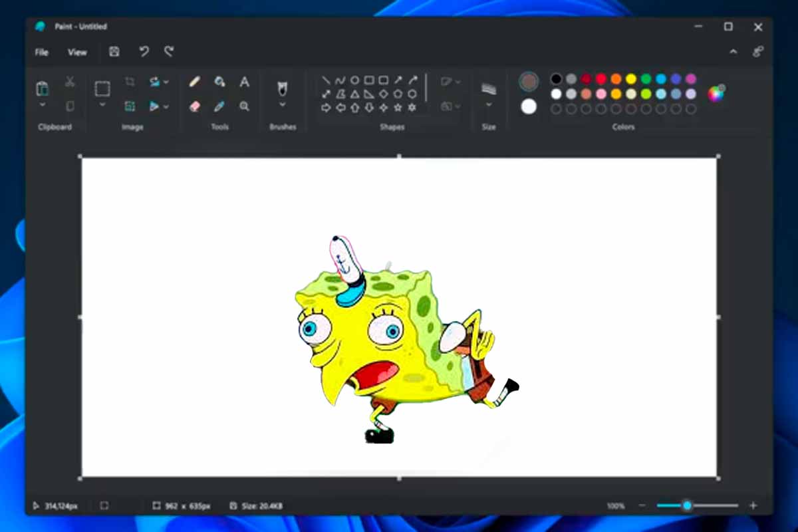Image resolution: width=798 pixels, height=532 pixels.
Task: Select the rectangular Select tool
Action: click(x=102, y=88)
